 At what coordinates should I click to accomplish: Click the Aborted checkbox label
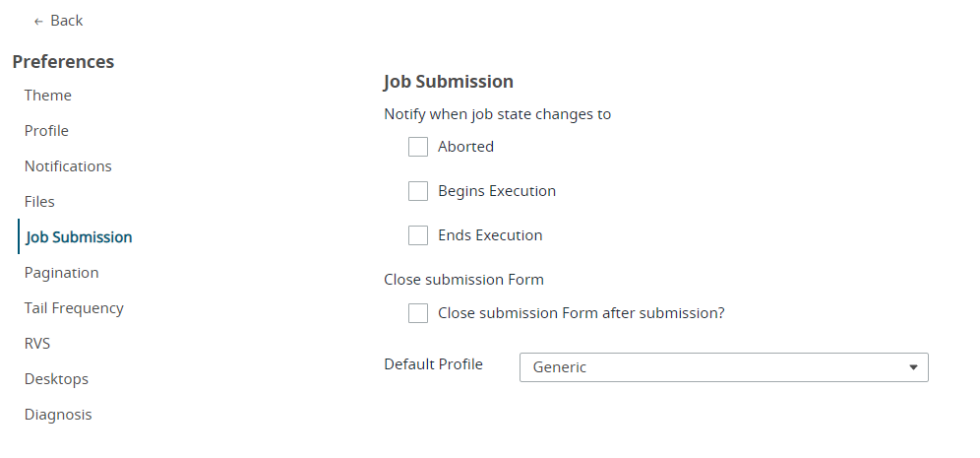(465, 147)
